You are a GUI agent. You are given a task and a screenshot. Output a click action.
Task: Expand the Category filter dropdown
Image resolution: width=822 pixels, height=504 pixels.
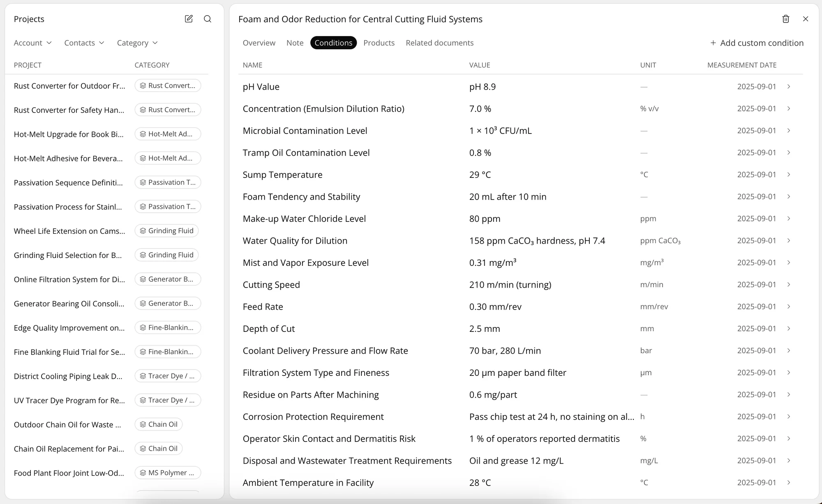pyautogui.click(x=137, y=43)
